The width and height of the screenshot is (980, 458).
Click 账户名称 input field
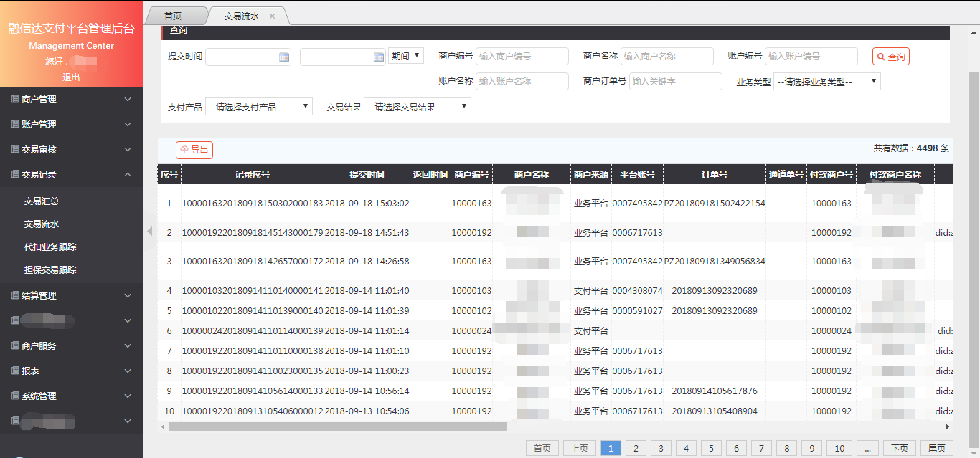click(x=522, y=81)
